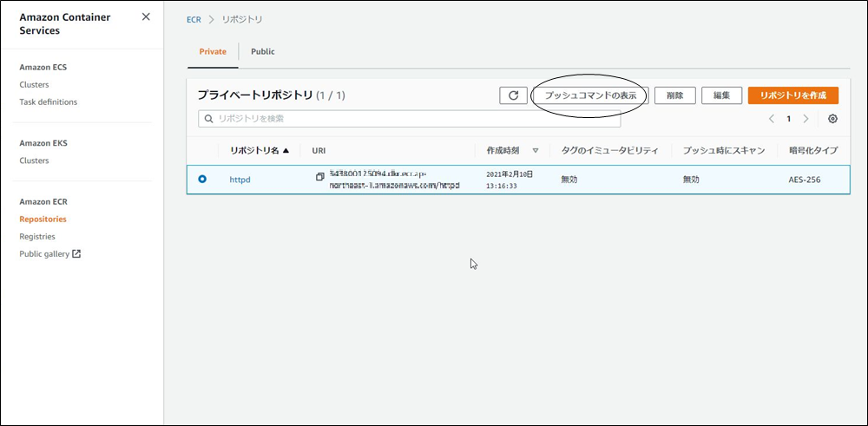
Task: Refresh the private repositories list
Action: (513, 95)
